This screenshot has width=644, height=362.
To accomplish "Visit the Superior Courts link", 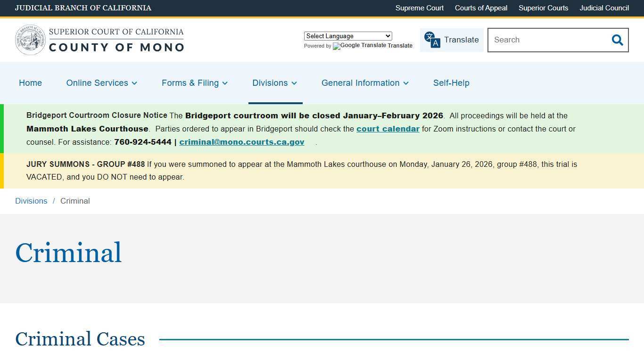I will tap(543, 8).
